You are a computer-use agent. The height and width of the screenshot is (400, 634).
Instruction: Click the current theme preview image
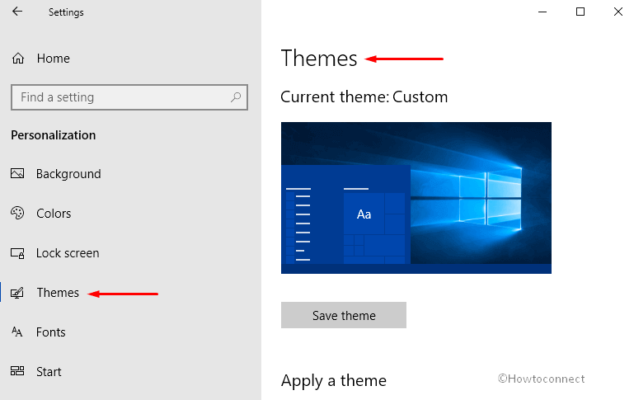coord(416,198)
